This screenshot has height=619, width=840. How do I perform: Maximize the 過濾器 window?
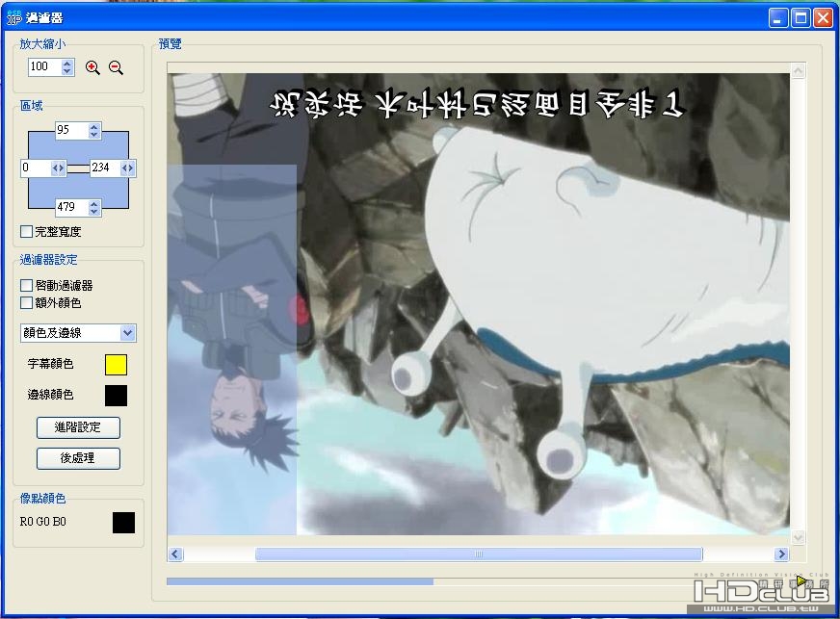[801, 17]
